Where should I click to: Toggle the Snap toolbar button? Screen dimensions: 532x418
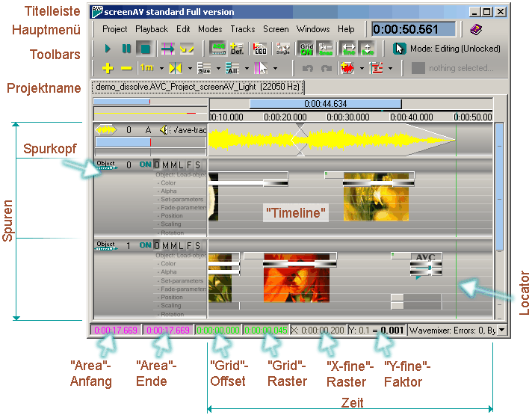(x=325, y=49)
